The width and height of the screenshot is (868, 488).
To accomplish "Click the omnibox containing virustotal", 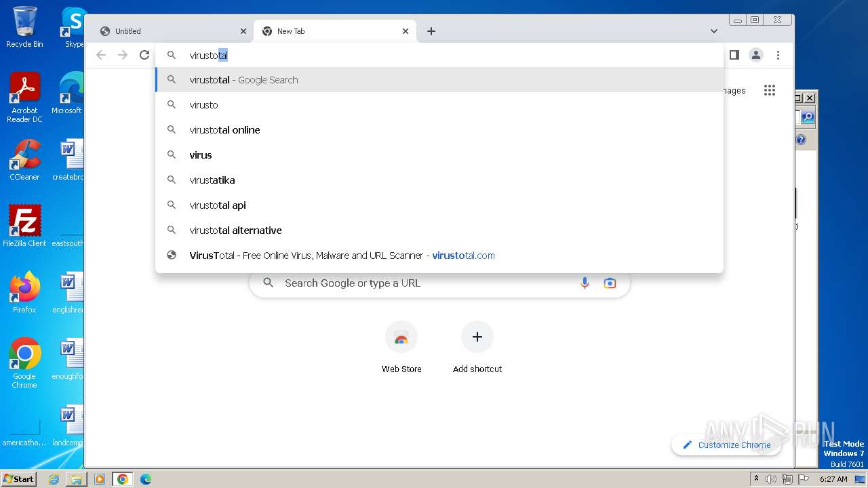I will 439,55.
